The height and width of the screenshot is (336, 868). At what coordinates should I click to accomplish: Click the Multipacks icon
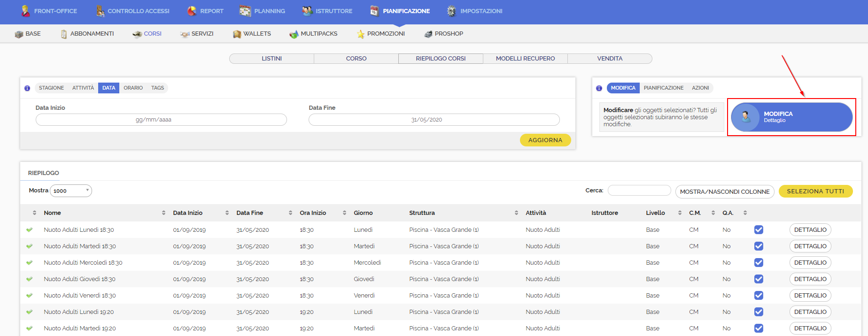(x=294, y=34)
